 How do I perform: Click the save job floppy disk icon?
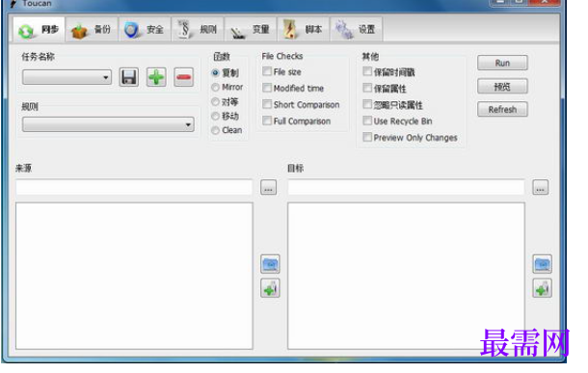[128, 77]
